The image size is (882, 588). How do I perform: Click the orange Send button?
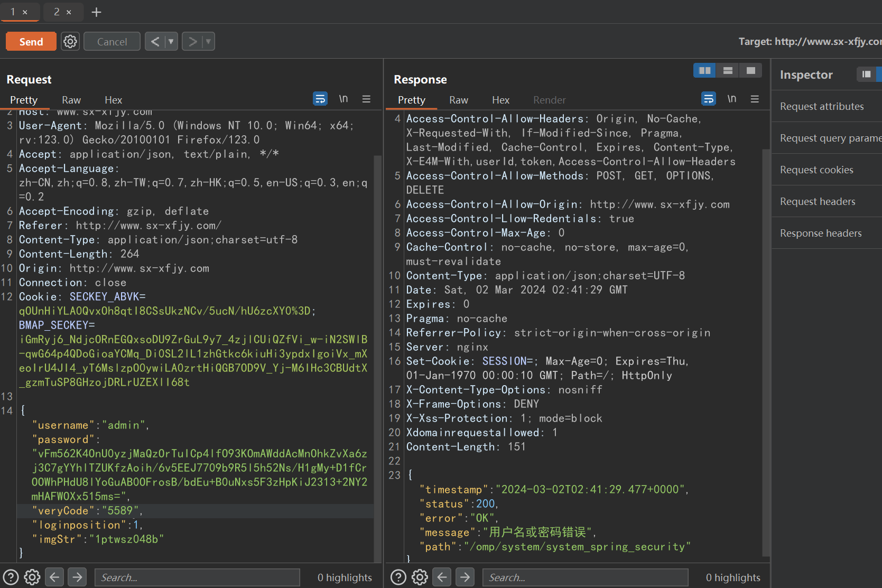(x=31, y=42)
